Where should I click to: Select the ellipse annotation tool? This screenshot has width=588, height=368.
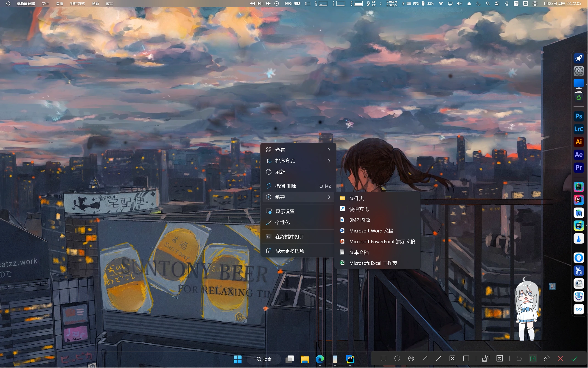[397, 359]
